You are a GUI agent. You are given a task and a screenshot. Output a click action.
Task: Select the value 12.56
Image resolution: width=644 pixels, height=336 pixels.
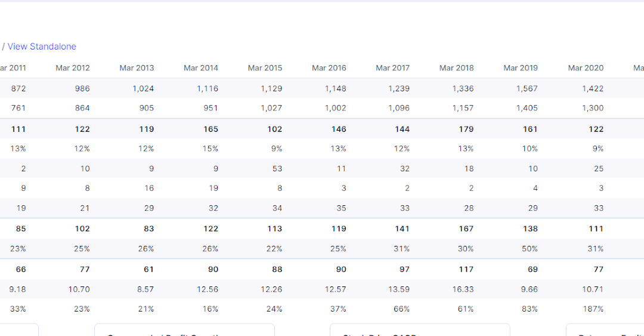click(x=208, y=289)
